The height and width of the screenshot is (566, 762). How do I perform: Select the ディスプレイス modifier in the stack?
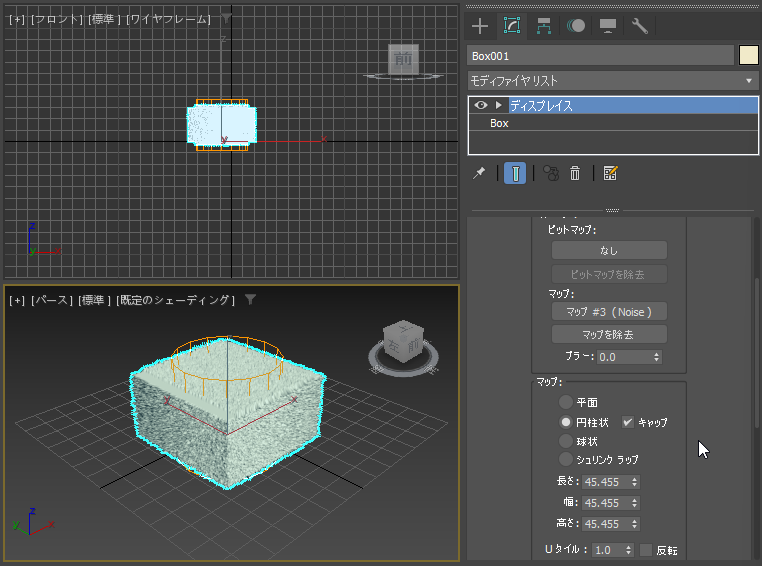(633, 105)
